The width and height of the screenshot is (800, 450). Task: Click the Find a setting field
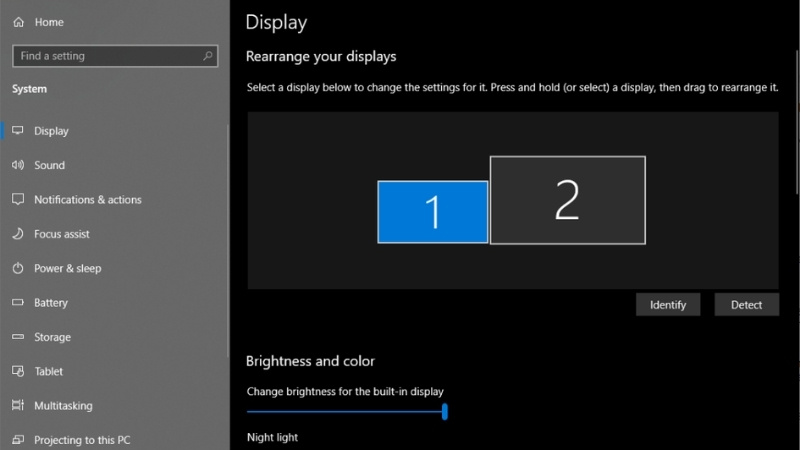click(115, 56)
